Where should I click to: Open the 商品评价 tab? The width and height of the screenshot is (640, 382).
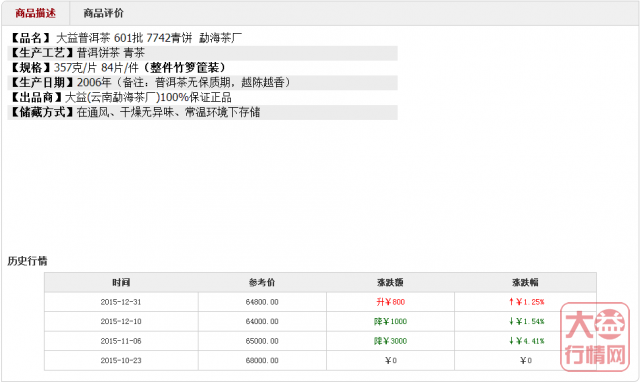click(x=103, y=13)
